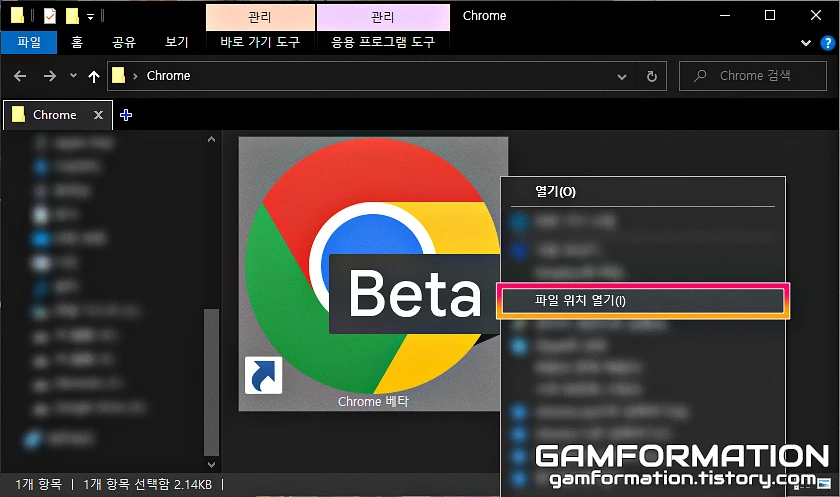
Task: Click the upper 관리 contextual header
Action: 260,18
